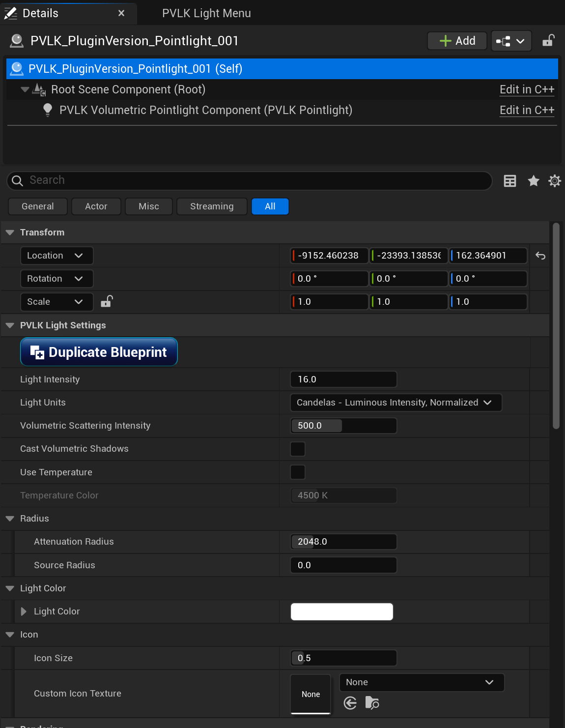Click the Duplicate Blueprint button
Image resolution: width=565 pixels, height=728 pixels.
99,352
